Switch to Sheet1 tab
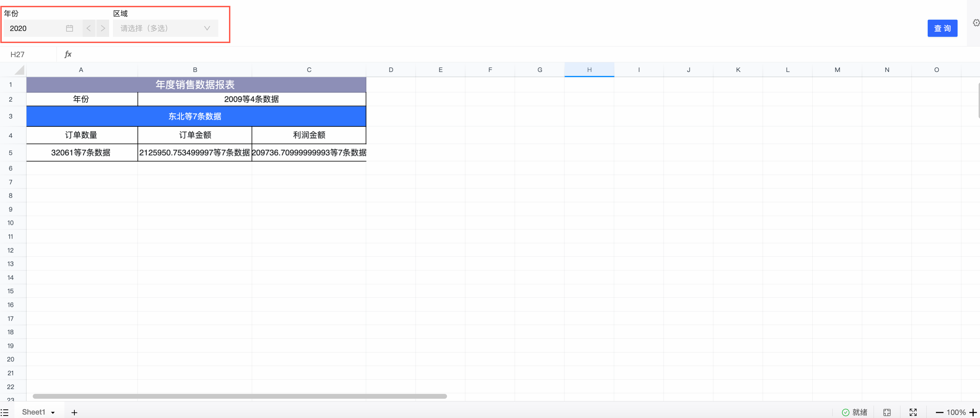Image resolution: width=980 pixels, height=418 pixels. pyautogui.click(x=33, y=412)
